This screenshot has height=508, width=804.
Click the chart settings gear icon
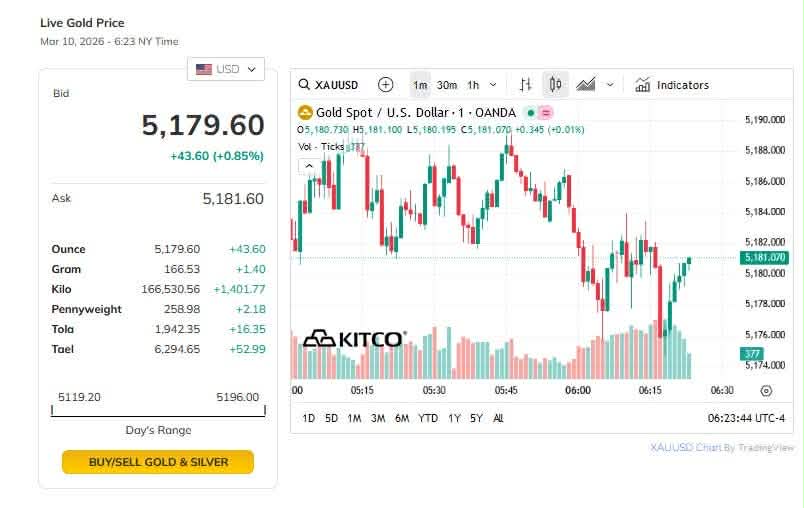pos(766,391)
